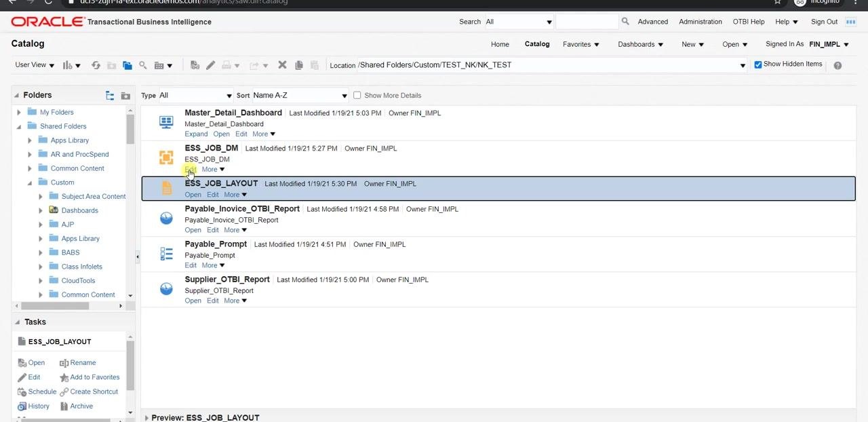This screenshot has width=868, height=422.
Task: Open the global header Open menu
Action: [x=734, y=45]
